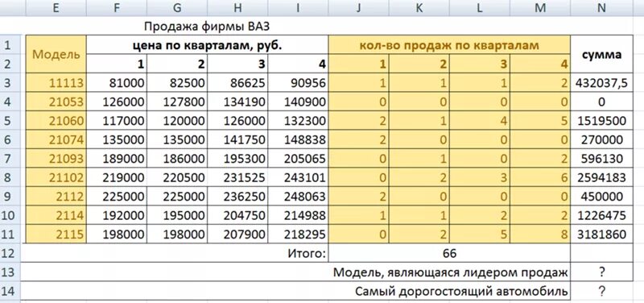Select column header F
The image size is (644, 303).
click(117, 8)
